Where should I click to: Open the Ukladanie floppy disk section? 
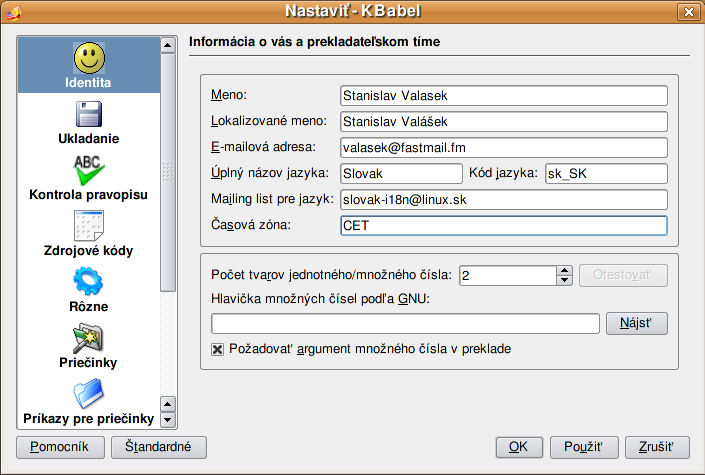tap(89, 114)
